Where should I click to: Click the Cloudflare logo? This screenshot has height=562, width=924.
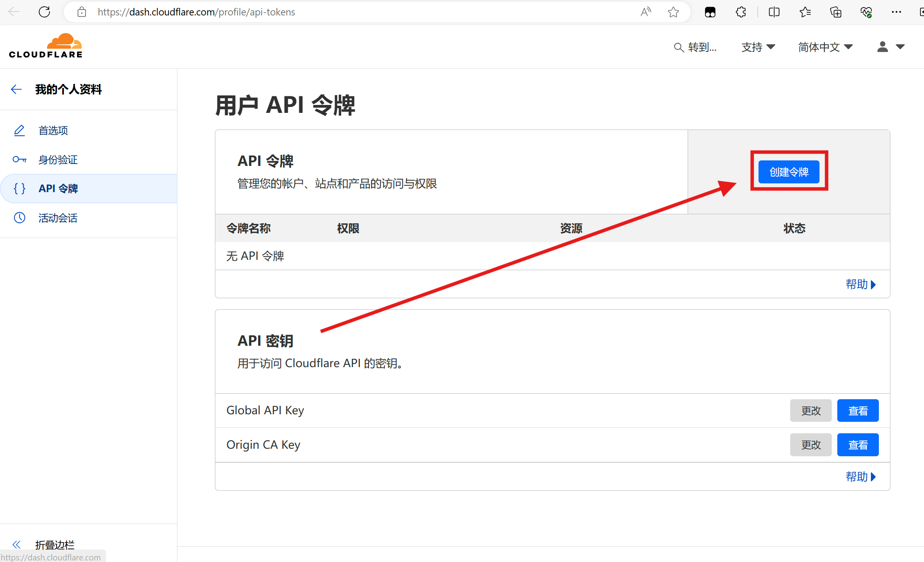(x=46, y=46)
